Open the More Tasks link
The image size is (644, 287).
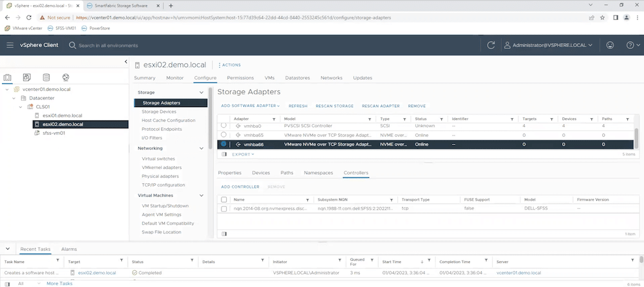(x=59, y=283)
